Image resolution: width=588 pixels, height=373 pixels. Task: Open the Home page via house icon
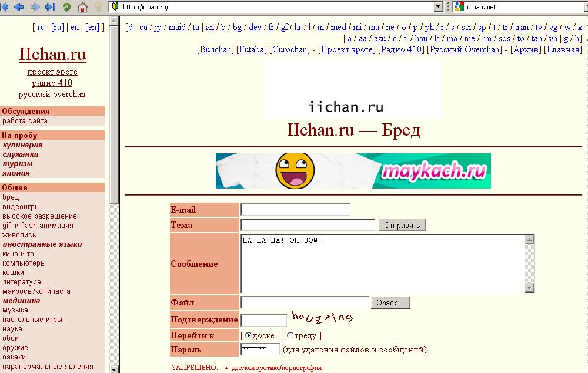coord(82,7)
